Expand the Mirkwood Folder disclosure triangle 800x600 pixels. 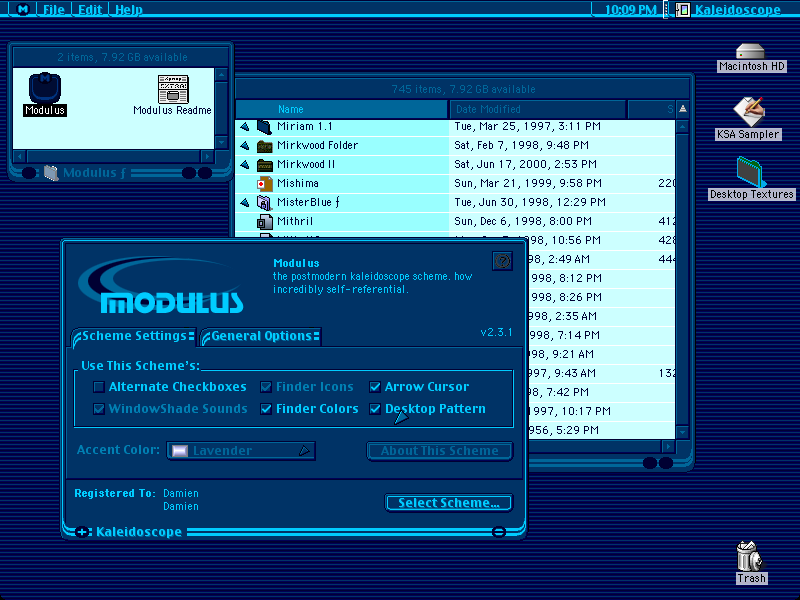point(245,146)
